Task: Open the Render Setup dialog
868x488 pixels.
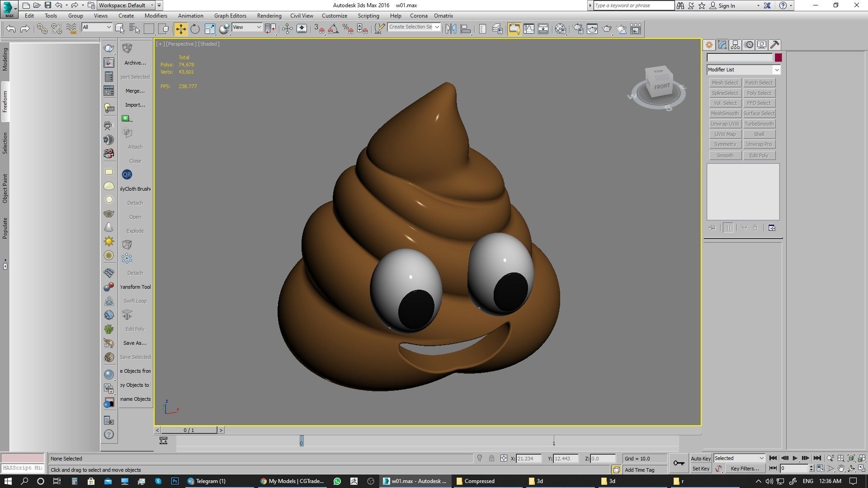Action: [578, 29]
